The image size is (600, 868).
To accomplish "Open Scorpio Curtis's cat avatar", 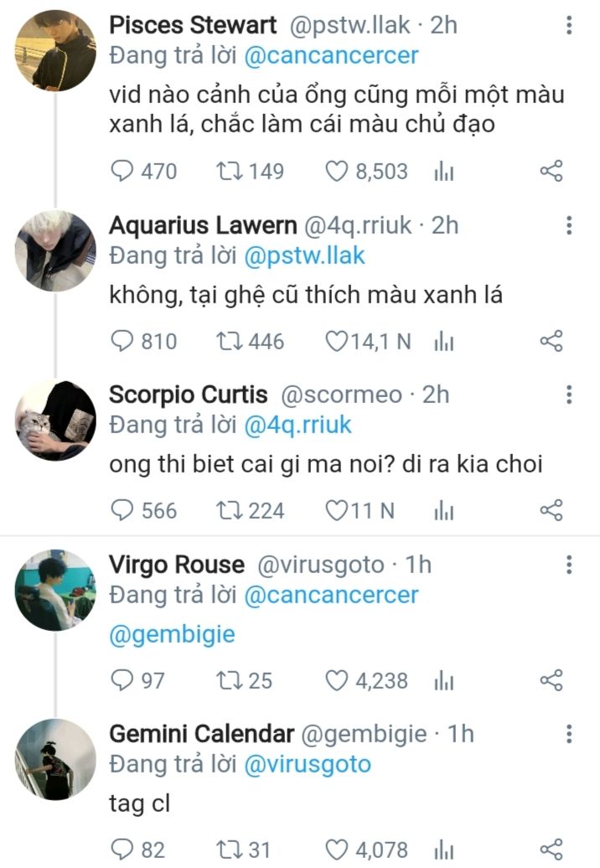I will tap(55, 421).
